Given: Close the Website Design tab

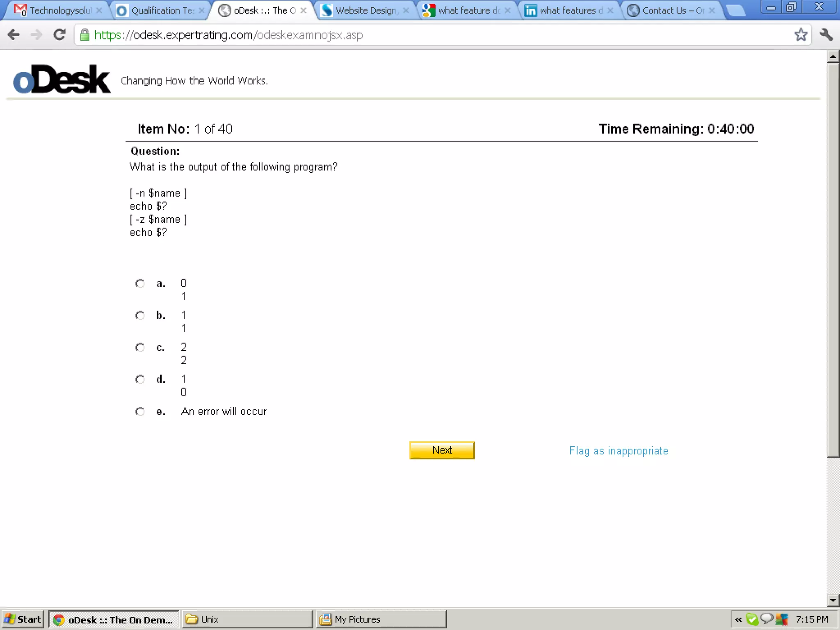Looking at the screenshot, I should coord(406,11).
